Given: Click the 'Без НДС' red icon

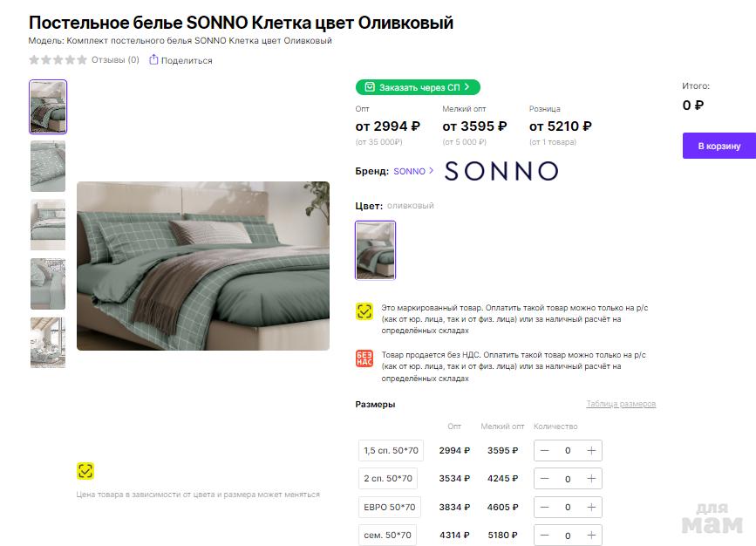Looking at the screenshot, I should coord(364,358).
